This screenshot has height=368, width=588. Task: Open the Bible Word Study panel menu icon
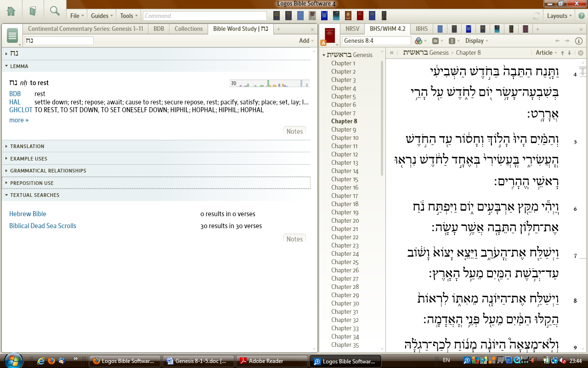click(x=12, y=35)
